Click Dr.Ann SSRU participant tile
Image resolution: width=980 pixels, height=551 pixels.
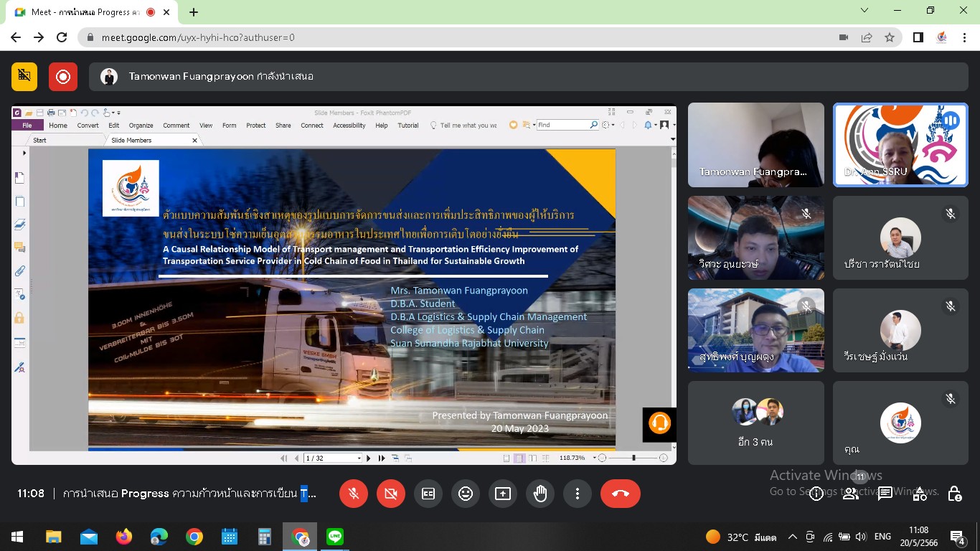(900, 145)
